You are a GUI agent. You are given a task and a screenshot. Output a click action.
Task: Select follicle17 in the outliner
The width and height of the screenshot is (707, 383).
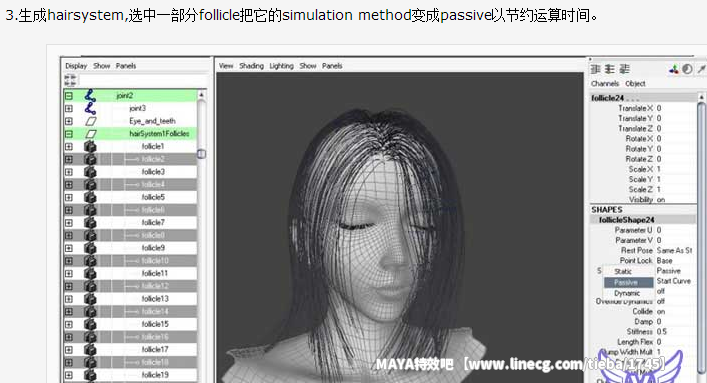[x=155, y=350]
